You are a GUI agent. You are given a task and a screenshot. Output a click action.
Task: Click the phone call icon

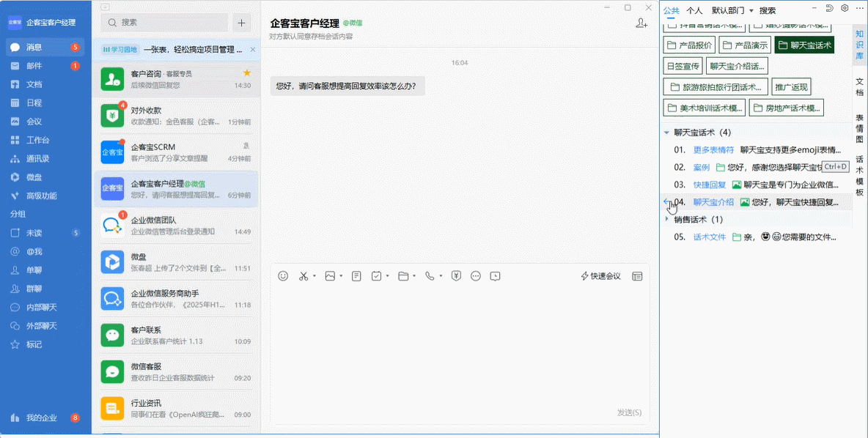(x=430, y=276)
